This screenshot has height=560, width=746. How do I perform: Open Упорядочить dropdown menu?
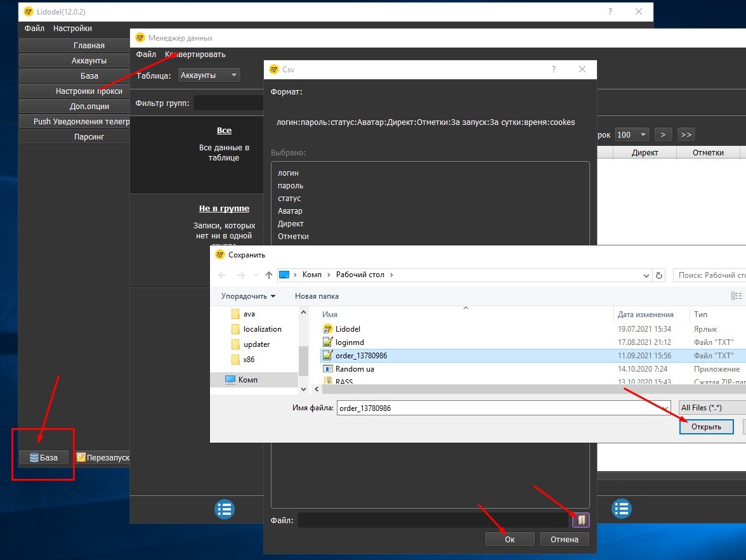[248, 296]
